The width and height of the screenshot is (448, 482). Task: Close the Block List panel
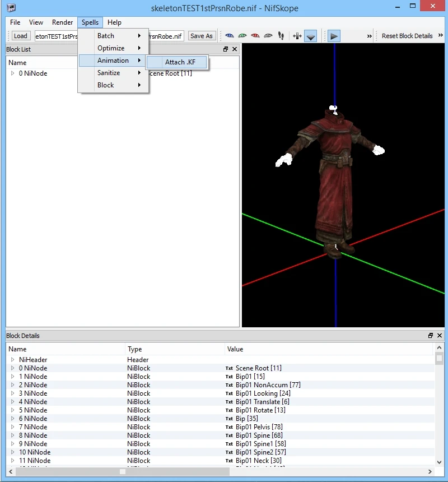tap(235, 49)
